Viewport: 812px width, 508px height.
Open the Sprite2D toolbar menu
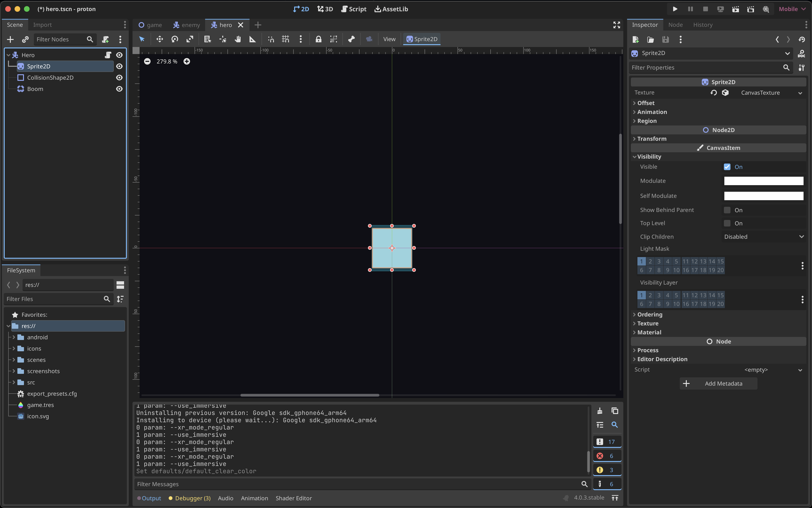pyautogui.click(x=422, y=39)
